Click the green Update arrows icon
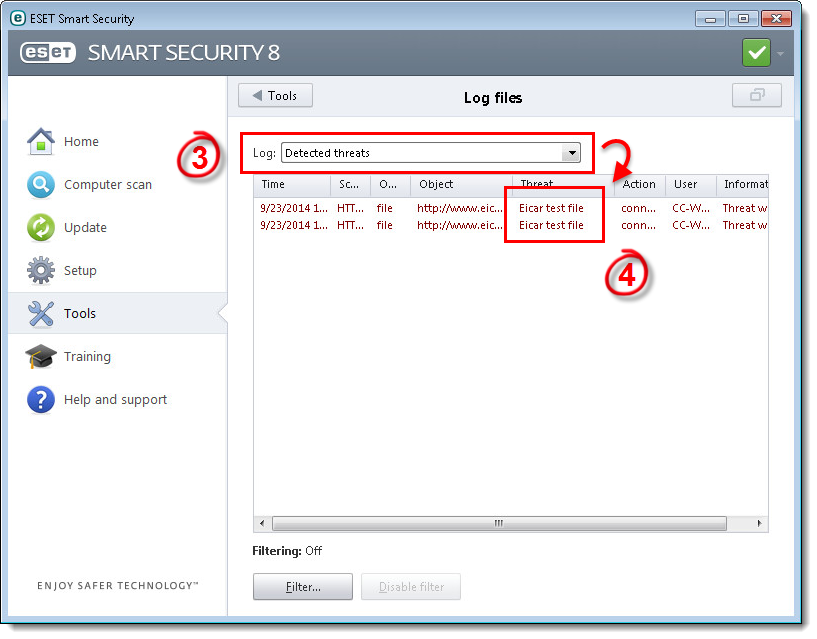Viewport: 817px width, 639px height. [41, 228]
